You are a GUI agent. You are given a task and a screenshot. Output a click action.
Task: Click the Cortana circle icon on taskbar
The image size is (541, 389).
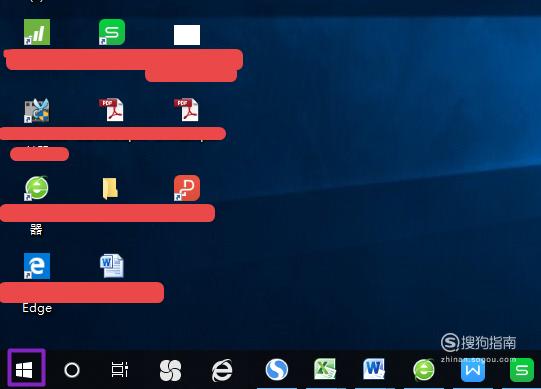click(72, 370)
